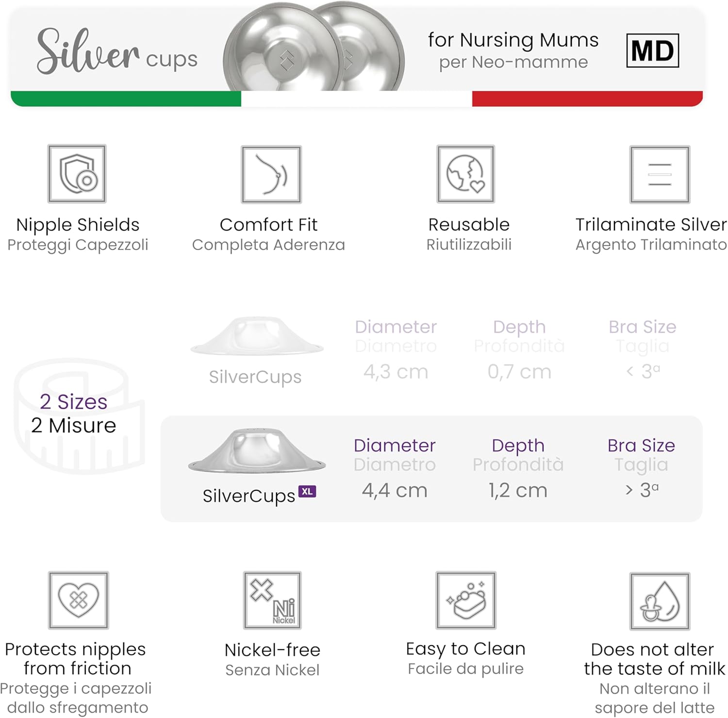This screenshot has height=718, width=728.
Task: Select the heart bandage friction icon
Action: coord(78,600)
